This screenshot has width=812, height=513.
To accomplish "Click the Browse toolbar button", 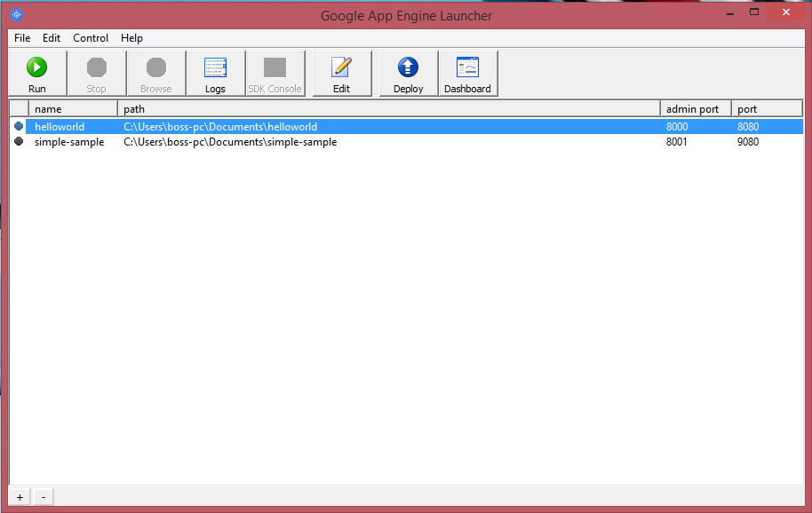I will (x=155, y=74).
